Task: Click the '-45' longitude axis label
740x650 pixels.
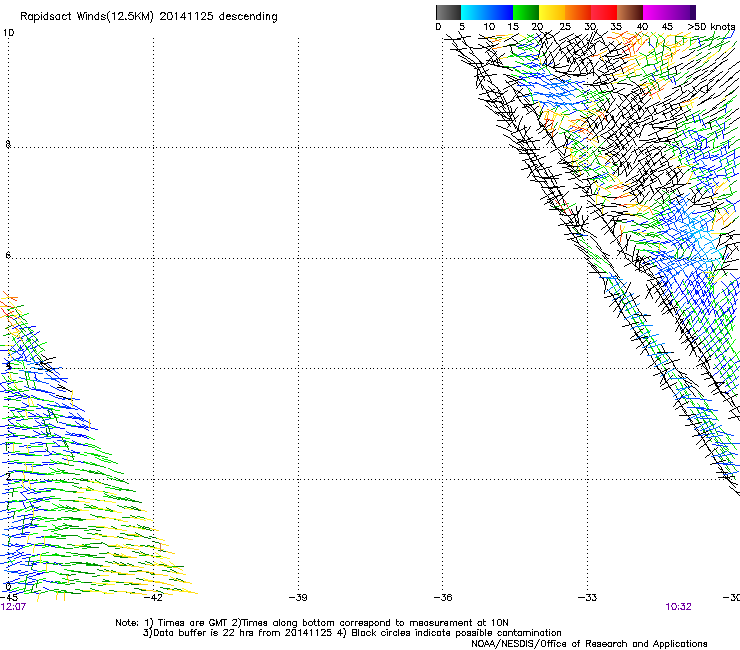Action: [9, 598]
